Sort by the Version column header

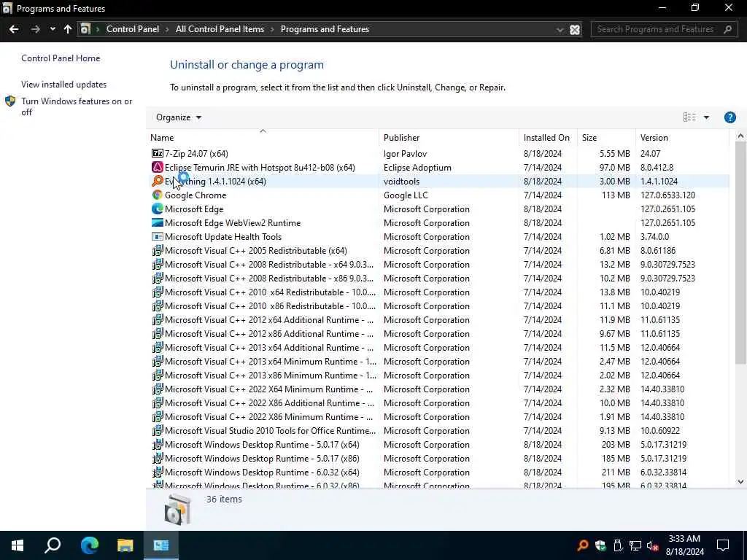coord(682,137)
